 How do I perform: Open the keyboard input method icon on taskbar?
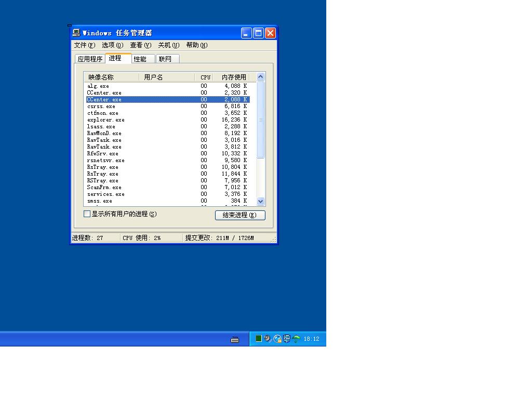(235, 340)
